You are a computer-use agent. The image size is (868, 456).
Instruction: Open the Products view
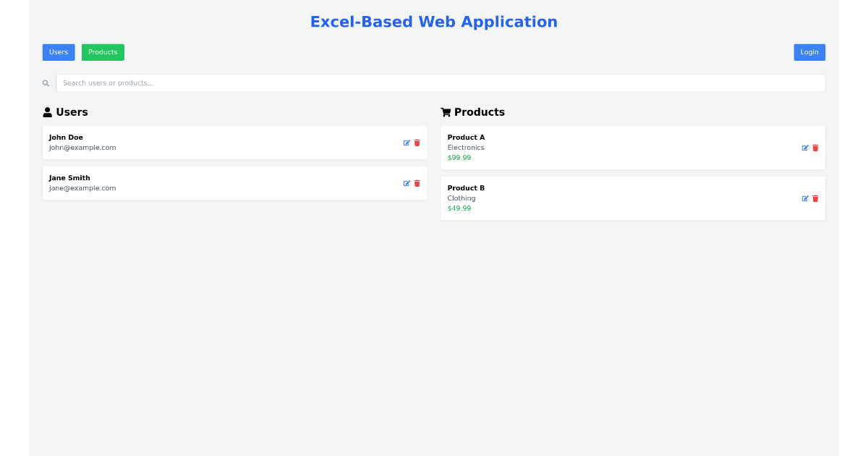click(103, 52)
